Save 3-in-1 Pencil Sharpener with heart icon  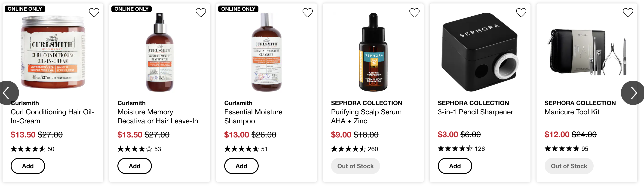[x=521, y=12]
